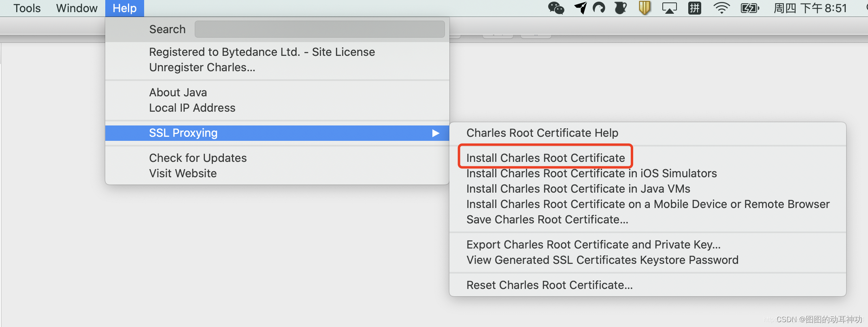Choose Check for Updates

tap(277, 158)
